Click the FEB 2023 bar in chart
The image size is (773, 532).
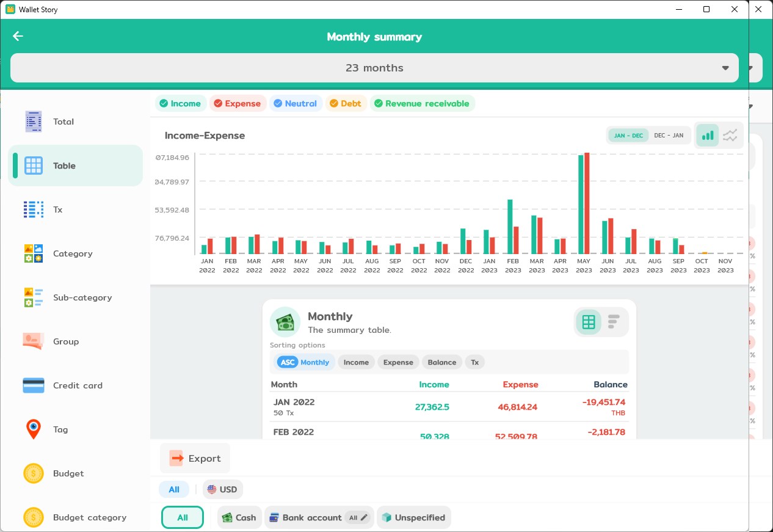513,227
